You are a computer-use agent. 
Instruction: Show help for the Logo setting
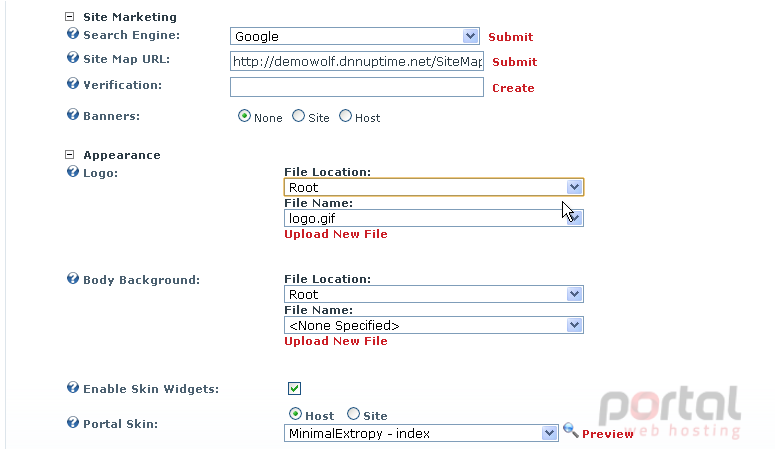pos(73,171)
